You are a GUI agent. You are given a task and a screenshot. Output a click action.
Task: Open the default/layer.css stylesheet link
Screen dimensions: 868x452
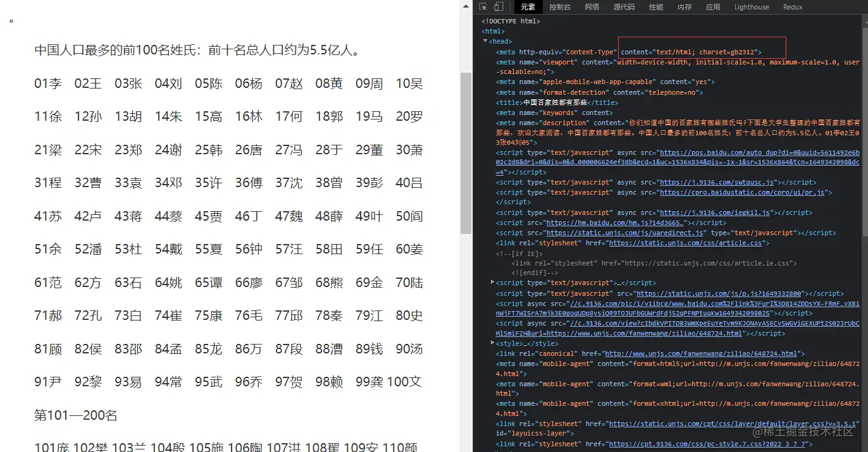pos(733,424)
